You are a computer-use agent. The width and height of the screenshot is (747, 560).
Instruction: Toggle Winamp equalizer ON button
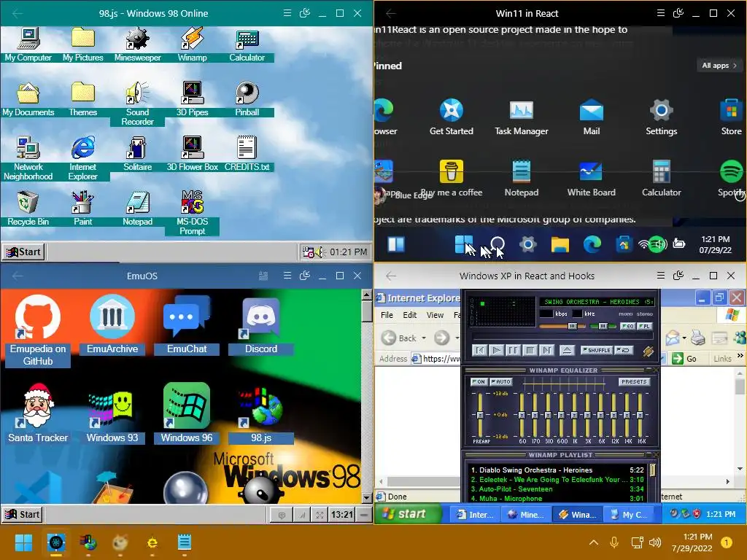(479, 381)
